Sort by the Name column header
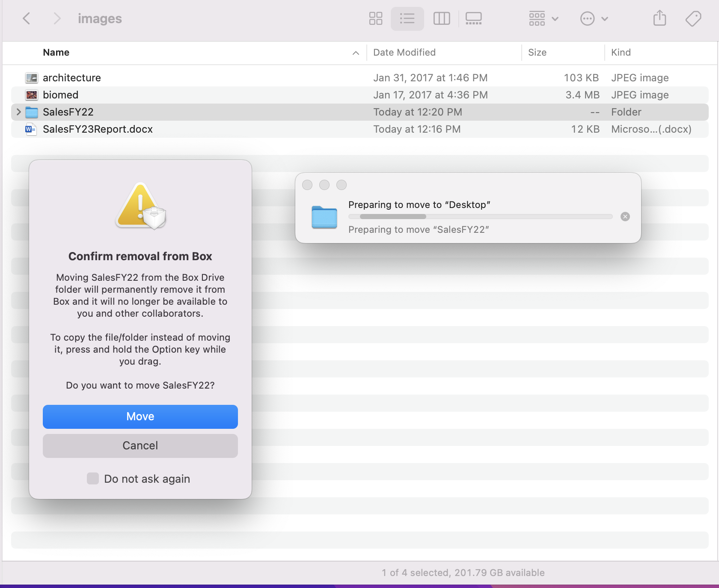This screenshot has width=719, height=588. point(56,52)
